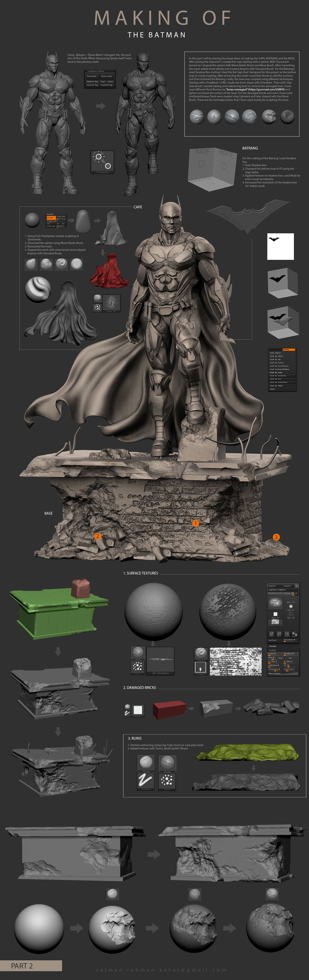309x980 pixels.
Task: Open the Create section of alpha palette
Action: click(x=273, y=646)
